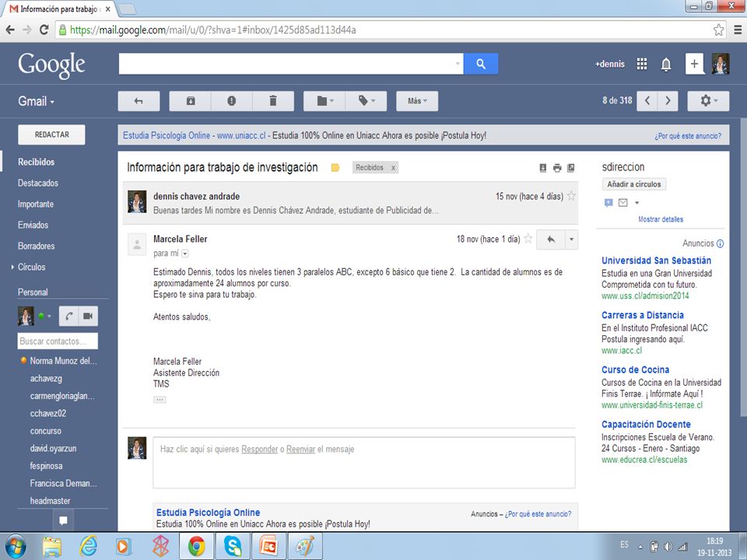Open the Más menu
Image resolution: width=747 pixels, height=560 pixels.
click(417, 101)
